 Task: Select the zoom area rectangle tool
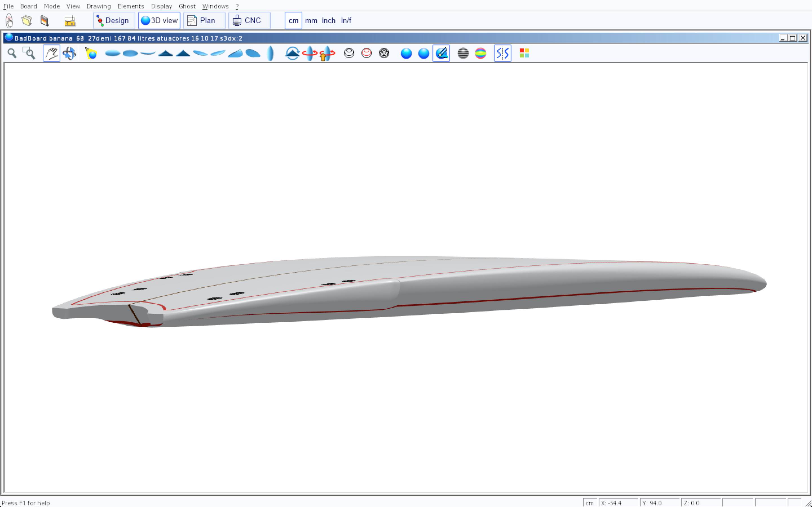(x=29, y=53)
